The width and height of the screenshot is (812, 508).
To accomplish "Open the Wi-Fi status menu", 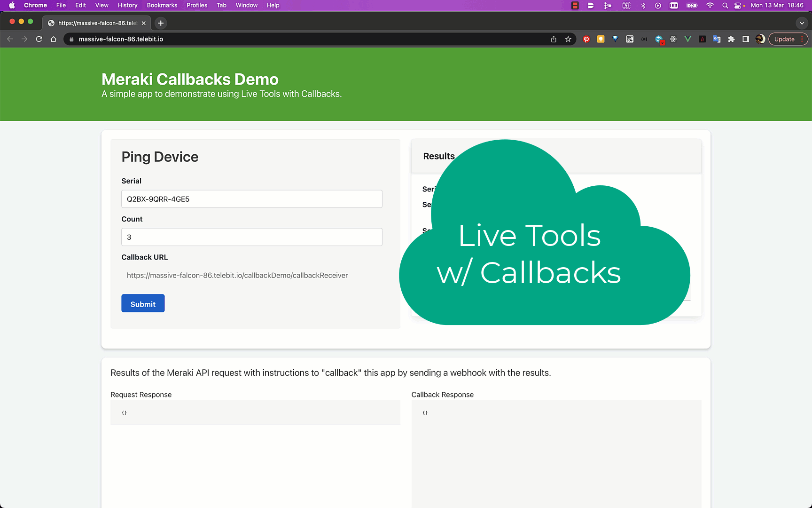I will (710, 5).
